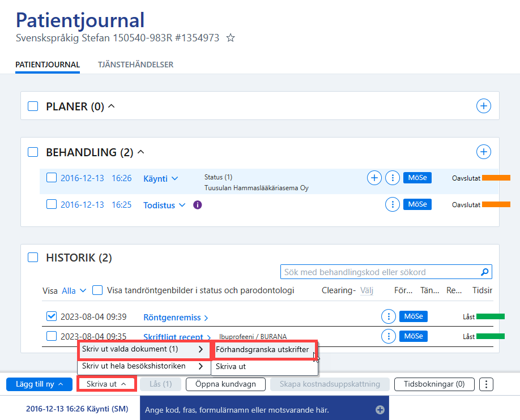Open three-dot menu for Käynti row
This screenshot has height=420, width=520.
coord(393,178)
